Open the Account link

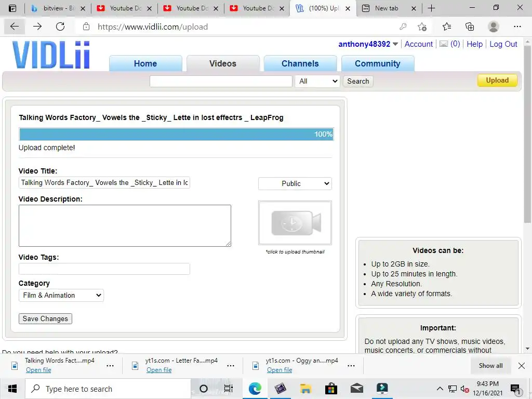[x=418, y=44]
